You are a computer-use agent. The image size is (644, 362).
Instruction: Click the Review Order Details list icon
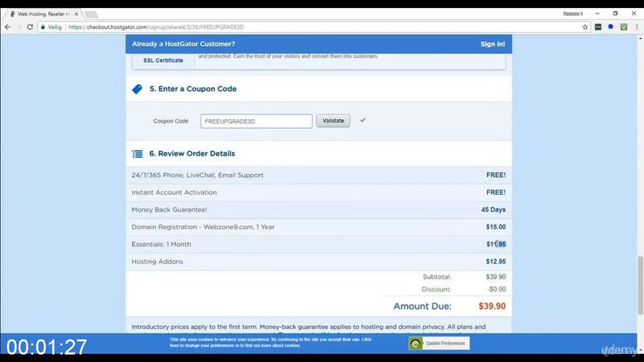137,154
